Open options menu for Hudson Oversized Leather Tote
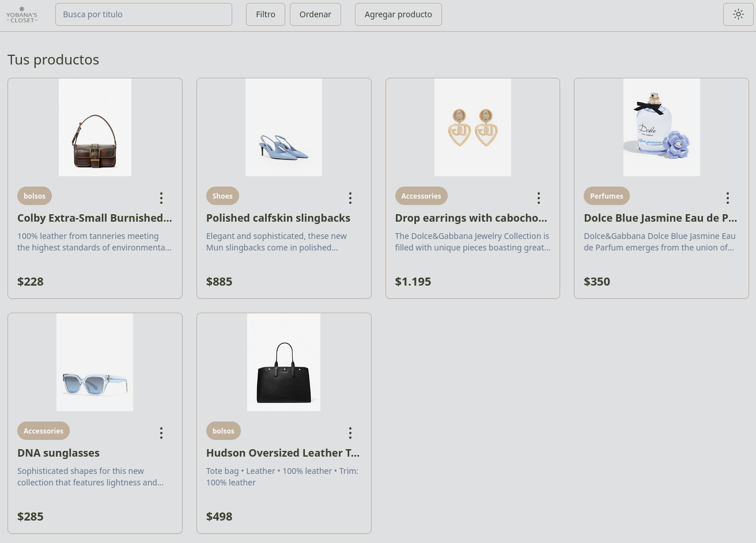Screen dimensions: 756x543 point(350,433)
